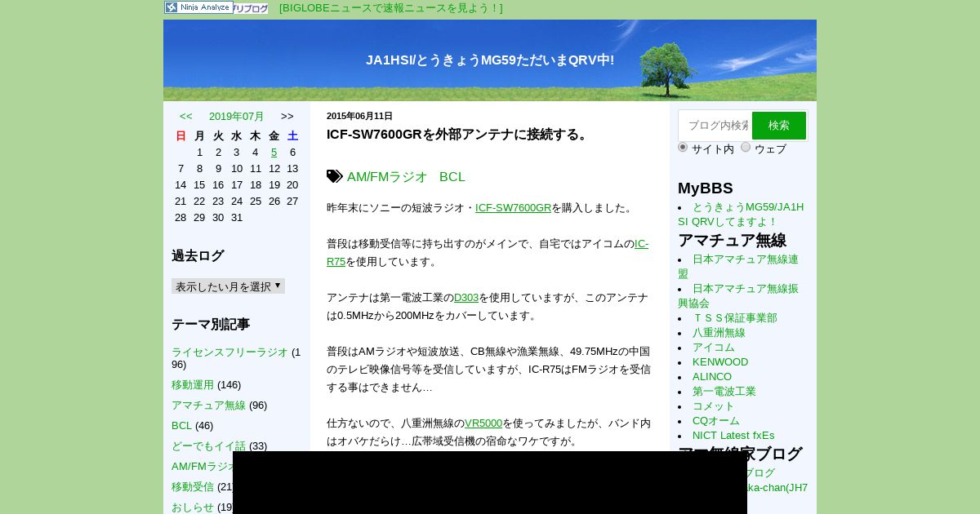Screen dimensions: 980x514
Task: Click calendar date 15
Action: click(199, 184)
